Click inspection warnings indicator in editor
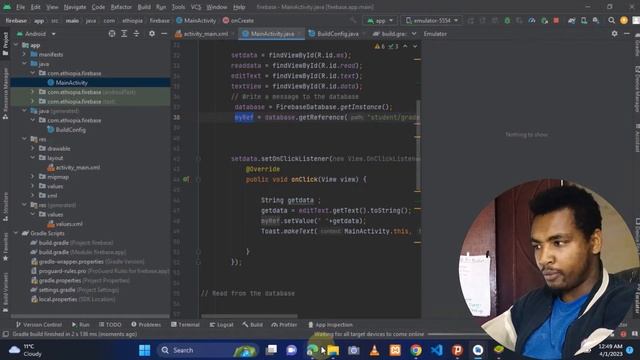This screenshot has height=360, width=640. tap(386, 46)
